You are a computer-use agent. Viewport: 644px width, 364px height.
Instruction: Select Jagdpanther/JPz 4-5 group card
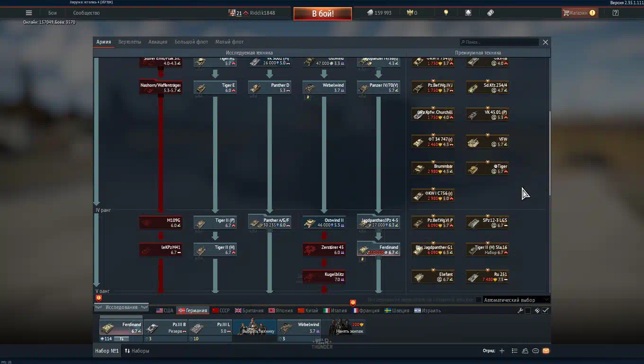[x=378, y=223]
